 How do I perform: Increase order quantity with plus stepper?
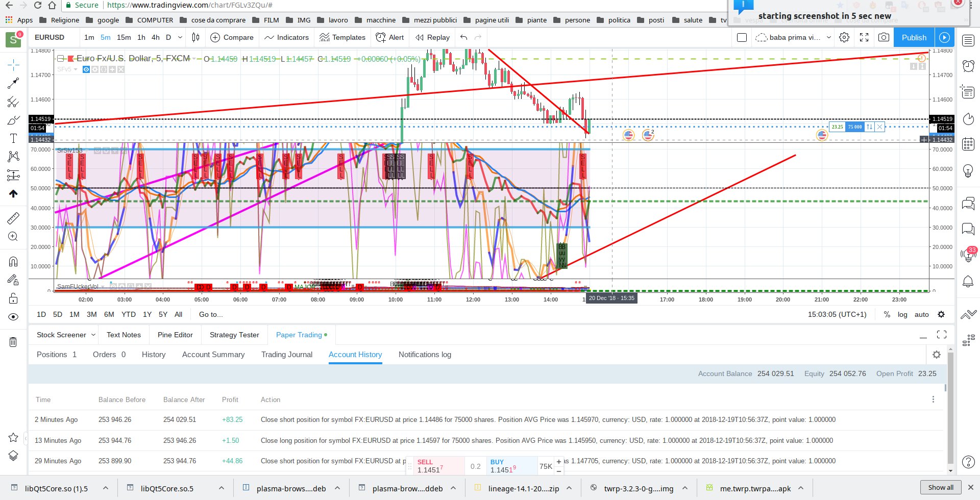(559, 462)
